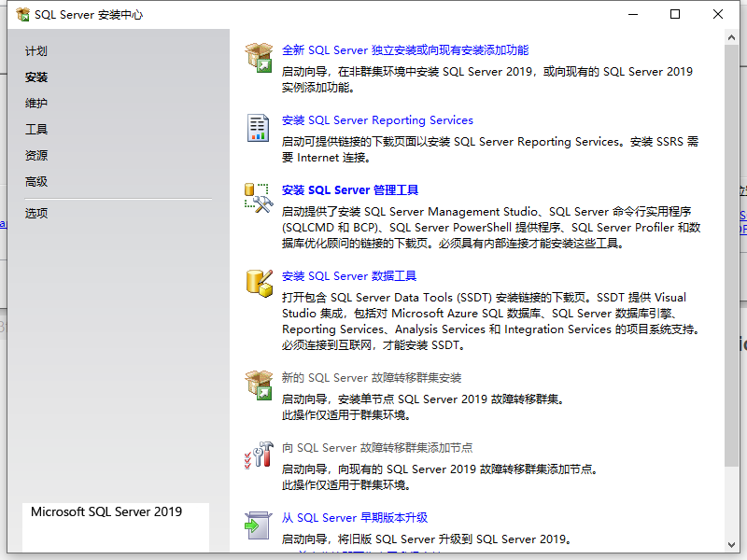The image size is (747, 560).
Task: Click the SQL Server title bar icon
Action: click(22, 14)
